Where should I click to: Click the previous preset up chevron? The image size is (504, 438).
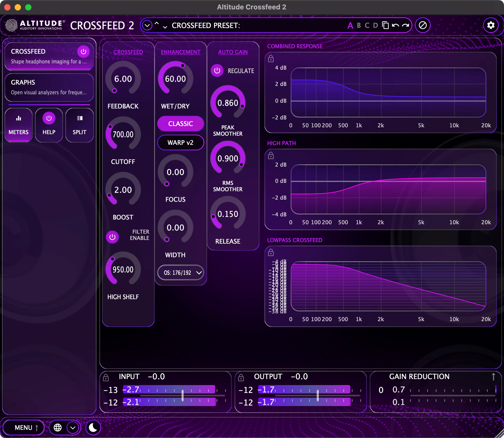pos(157,23)
